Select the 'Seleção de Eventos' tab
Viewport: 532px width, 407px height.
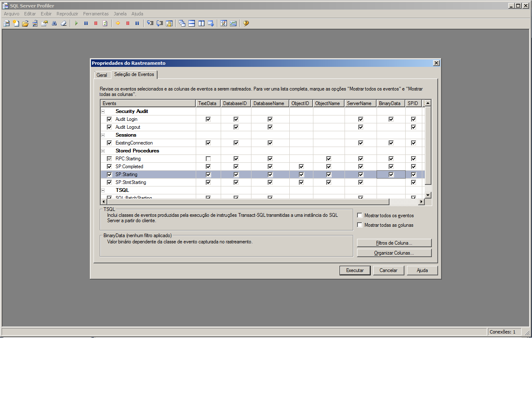[x=134, y=74]
